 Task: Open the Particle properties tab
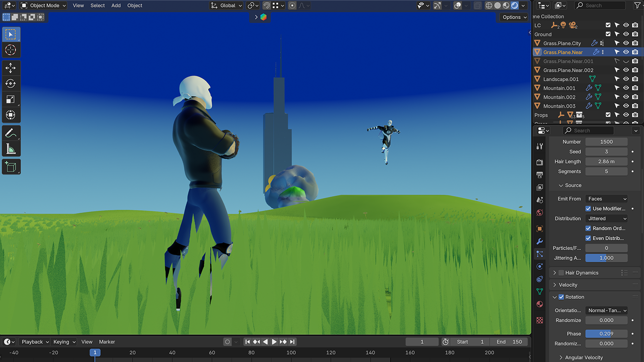click(540, 254)
